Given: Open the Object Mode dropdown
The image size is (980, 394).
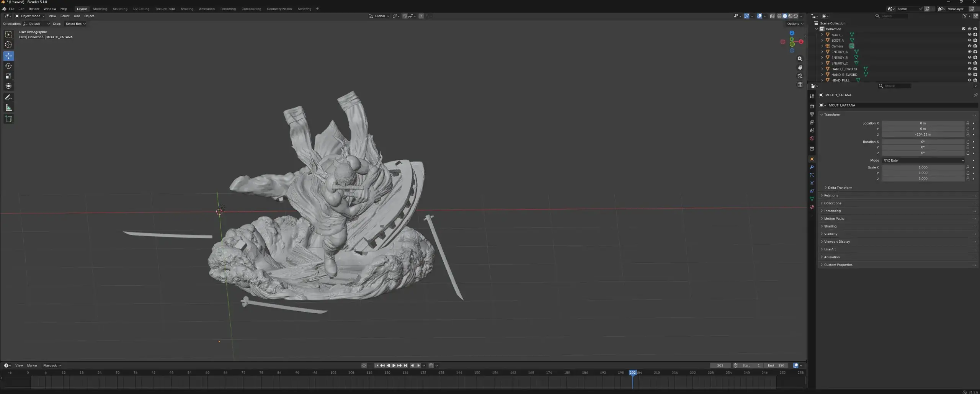Looking at the screenshot, I should [x=30, y=16].
